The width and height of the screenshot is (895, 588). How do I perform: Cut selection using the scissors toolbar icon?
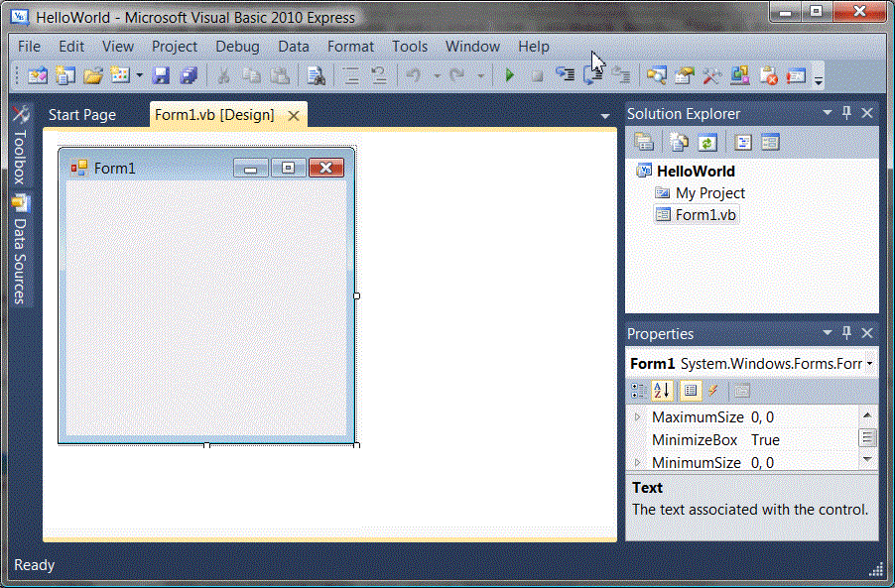223,75
